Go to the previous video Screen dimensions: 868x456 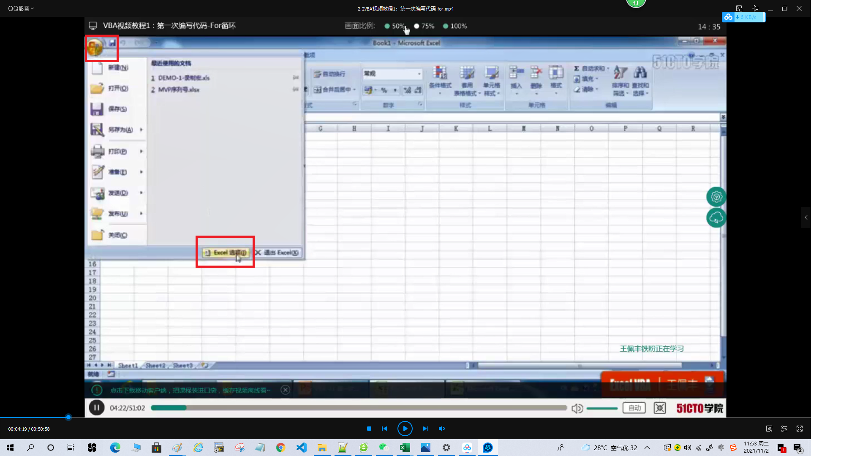(x=384, y=429)
